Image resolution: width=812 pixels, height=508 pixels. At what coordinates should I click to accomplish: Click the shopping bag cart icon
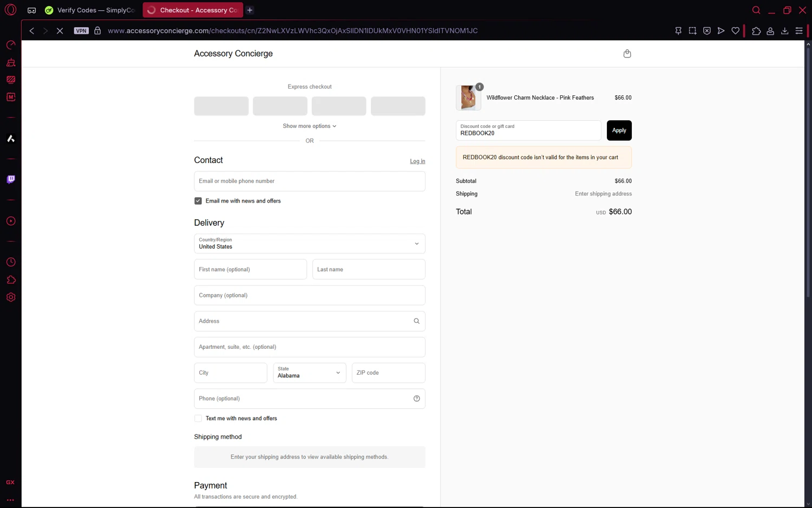[627, 54]
